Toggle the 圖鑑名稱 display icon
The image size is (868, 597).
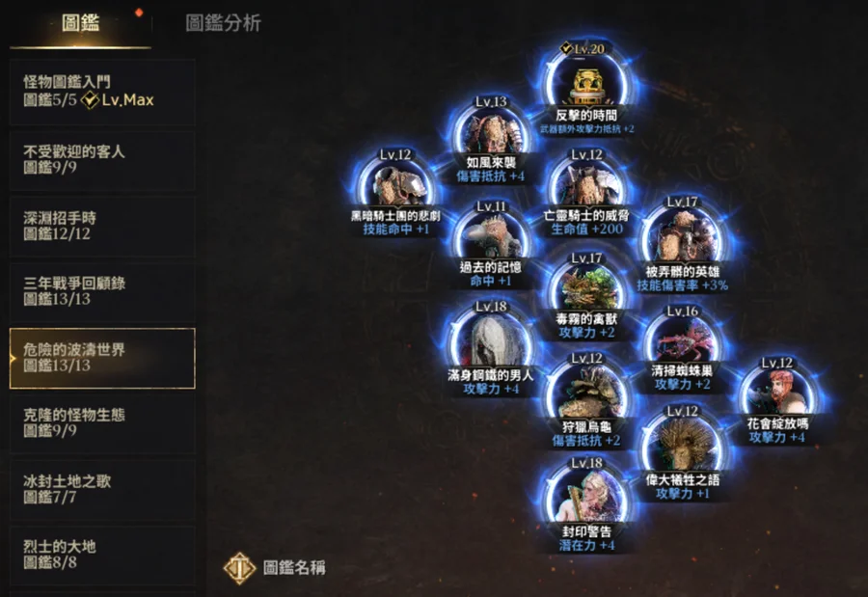point(240,568)
